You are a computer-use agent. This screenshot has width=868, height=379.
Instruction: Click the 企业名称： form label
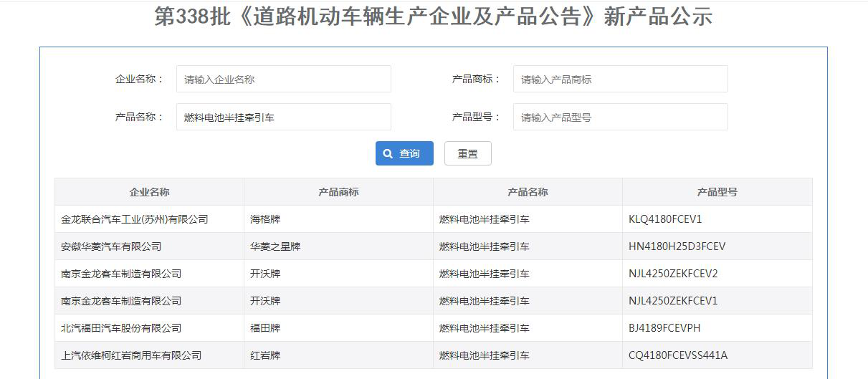point(140,79)
